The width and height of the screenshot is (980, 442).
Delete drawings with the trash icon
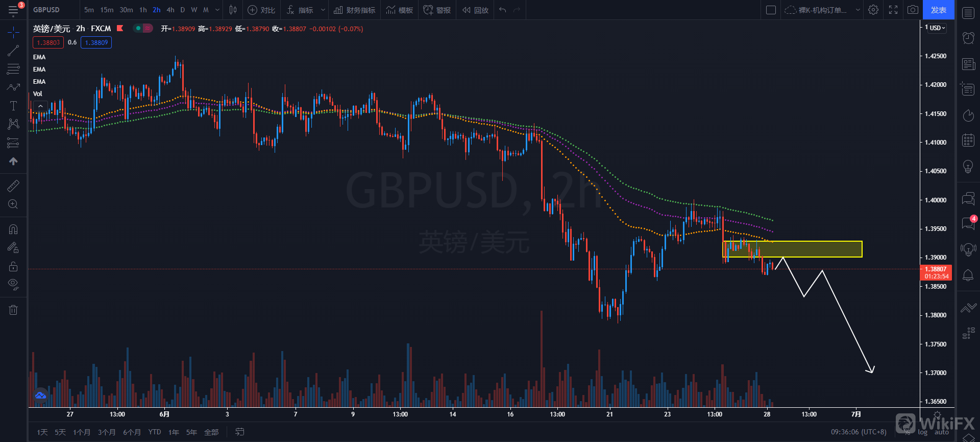(13, 310)
